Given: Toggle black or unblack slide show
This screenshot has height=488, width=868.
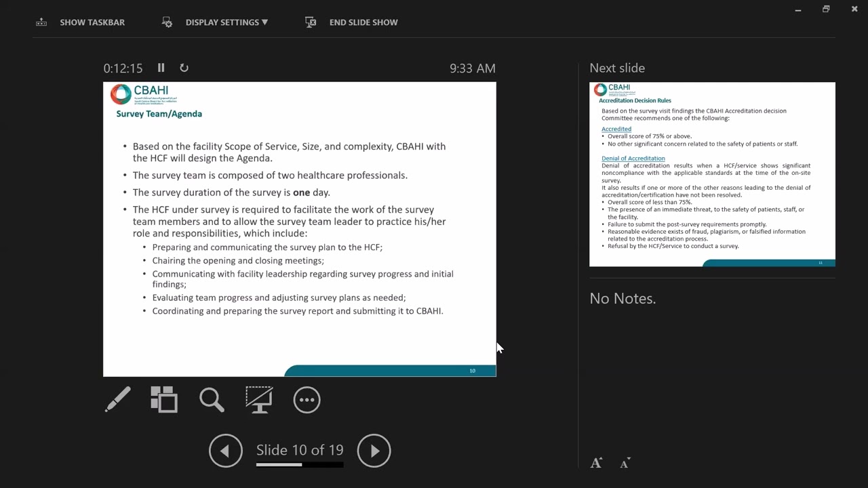Looking at the screenshot, I should 259,399.
